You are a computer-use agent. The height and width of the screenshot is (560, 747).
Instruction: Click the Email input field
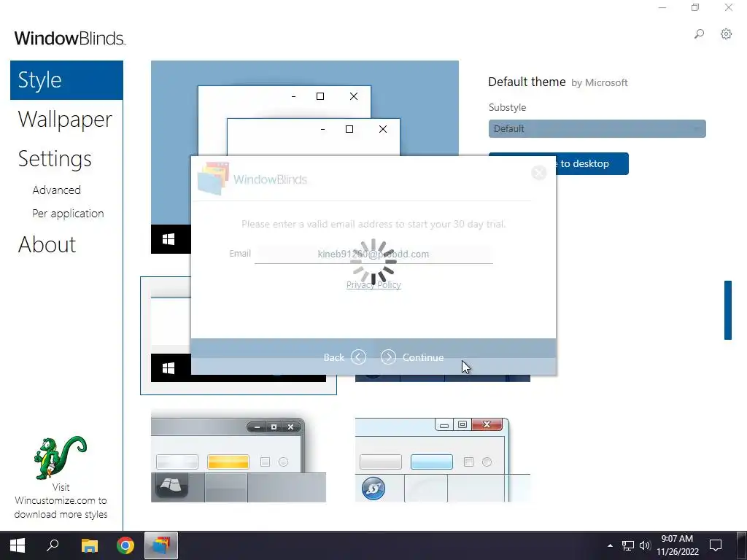tap(373, 254)
